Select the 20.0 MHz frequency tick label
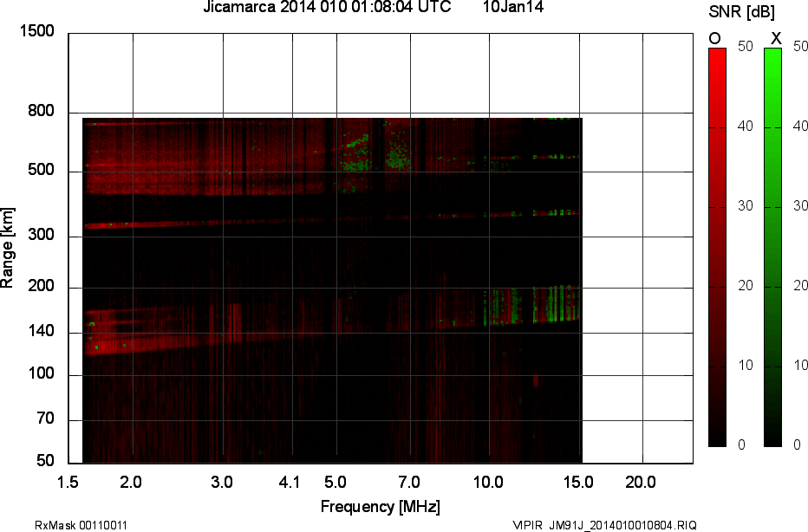Viewport: 808px width, 532px height. click(x=641, y=482)
